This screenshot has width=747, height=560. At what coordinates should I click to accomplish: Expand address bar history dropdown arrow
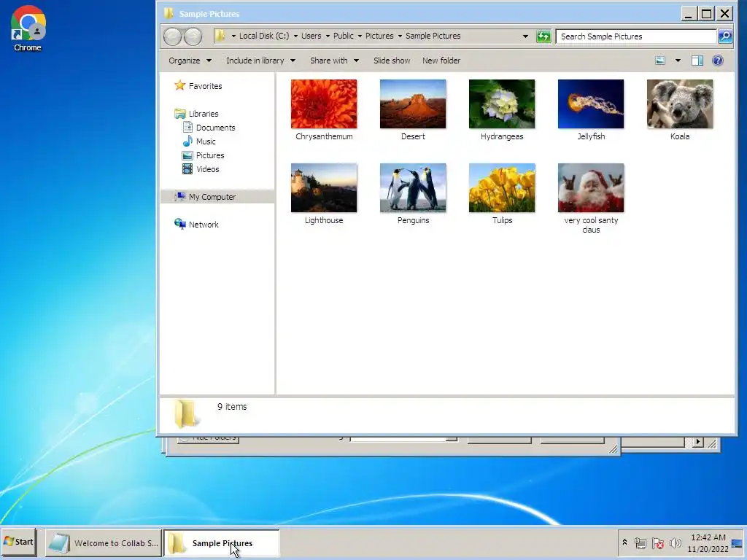click(525, 36)
